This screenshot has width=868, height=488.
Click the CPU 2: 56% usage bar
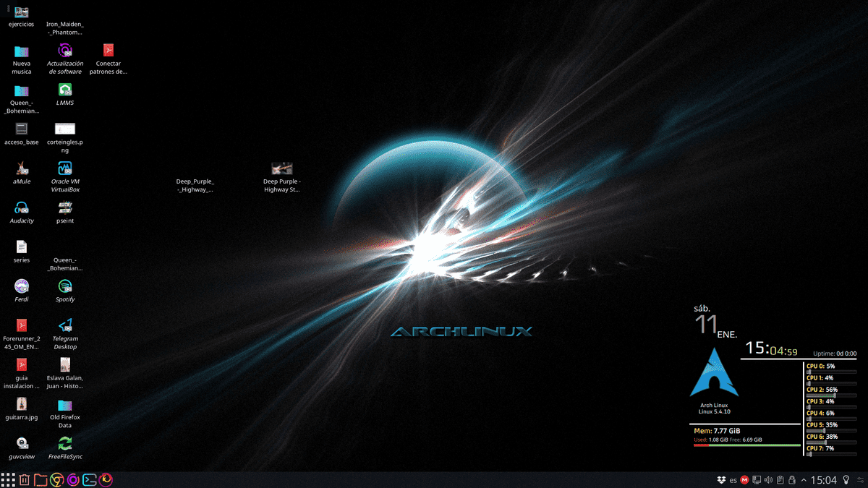(832, 395)
